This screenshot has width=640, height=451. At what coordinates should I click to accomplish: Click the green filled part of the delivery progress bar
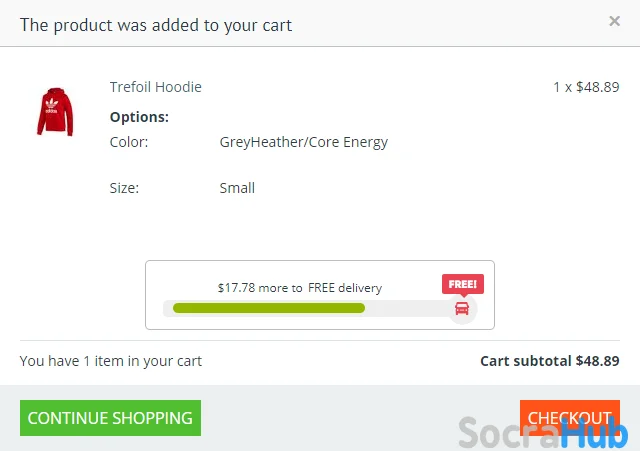[268, 308]
